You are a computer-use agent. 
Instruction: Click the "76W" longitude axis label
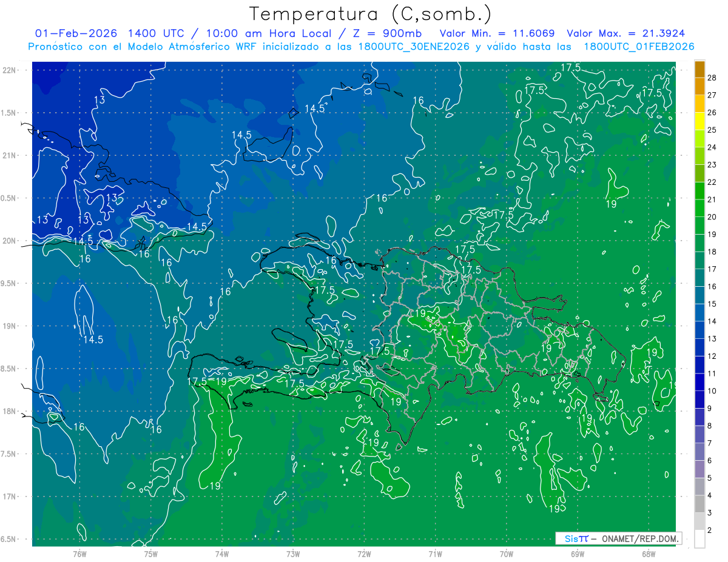[x=79, y=554]
